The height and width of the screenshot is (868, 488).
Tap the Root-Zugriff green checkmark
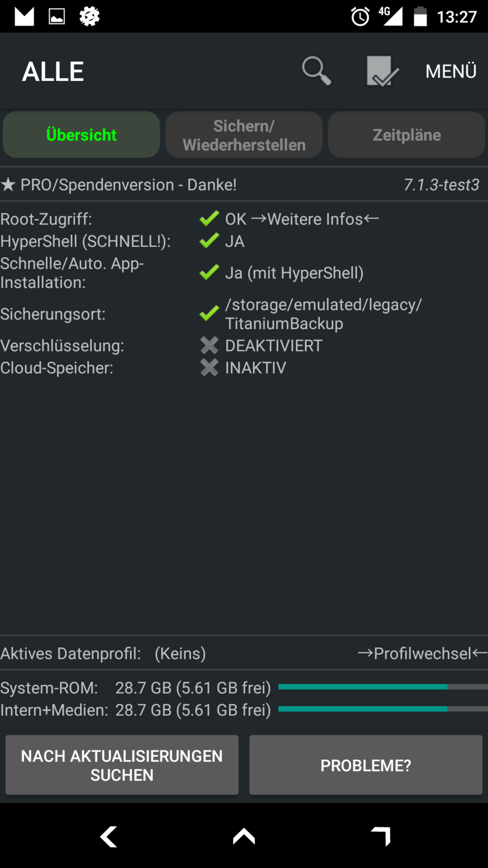[209, 219]
